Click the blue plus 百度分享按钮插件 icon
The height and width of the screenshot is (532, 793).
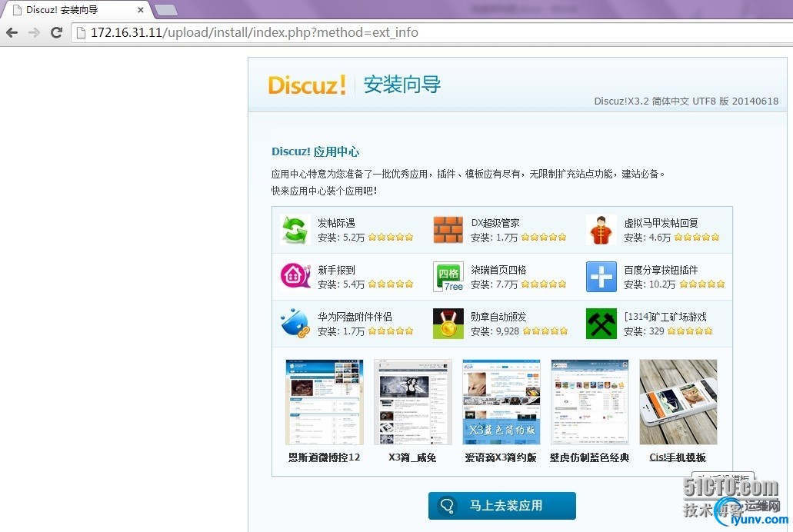tap(601, 277)
